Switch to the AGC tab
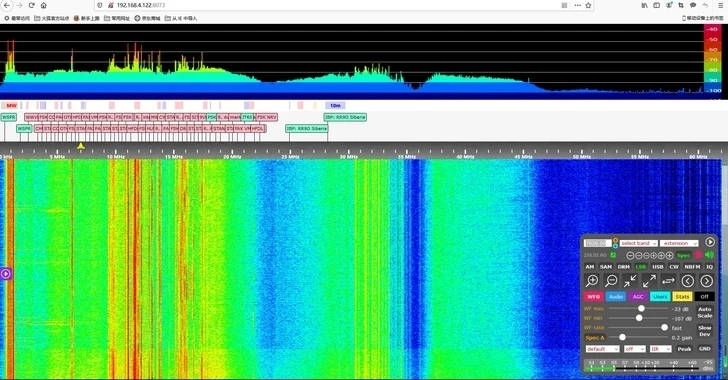The width and height of the screenshot is (728, 380). (x=638, y=296)
